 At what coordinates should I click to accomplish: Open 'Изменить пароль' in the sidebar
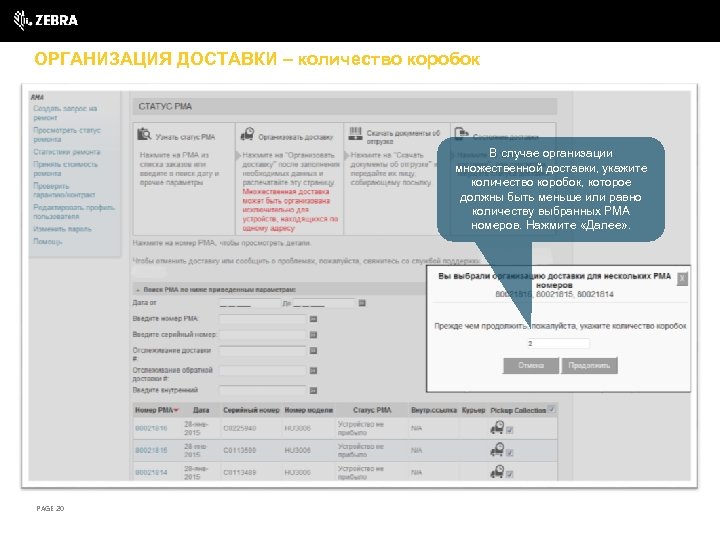pos(62,229)
